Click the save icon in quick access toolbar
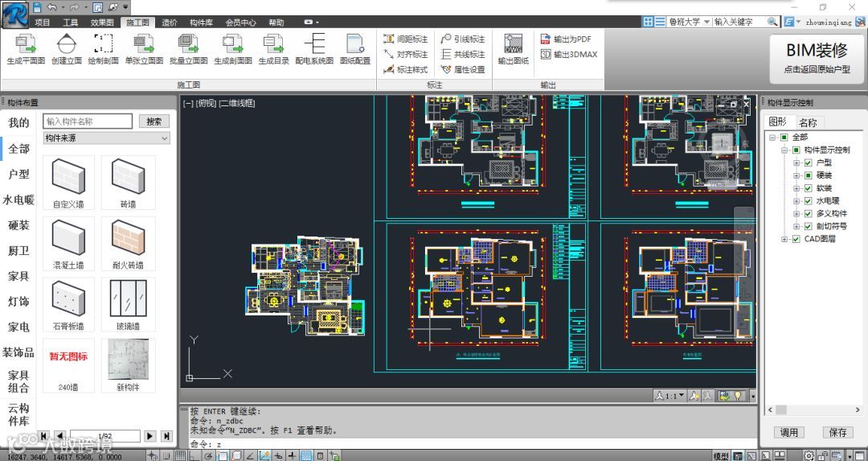 click(x=37, y=7)
